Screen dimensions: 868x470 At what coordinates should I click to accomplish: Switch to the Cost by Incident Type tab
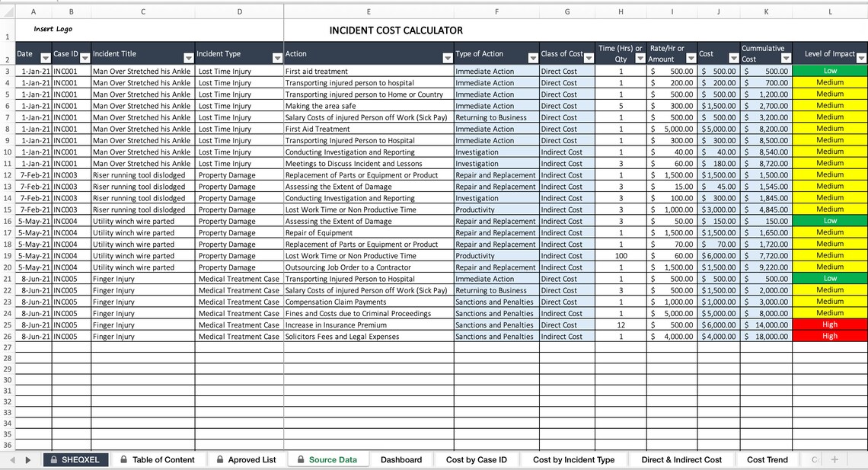pyautogui.click(x=573, y=459)
